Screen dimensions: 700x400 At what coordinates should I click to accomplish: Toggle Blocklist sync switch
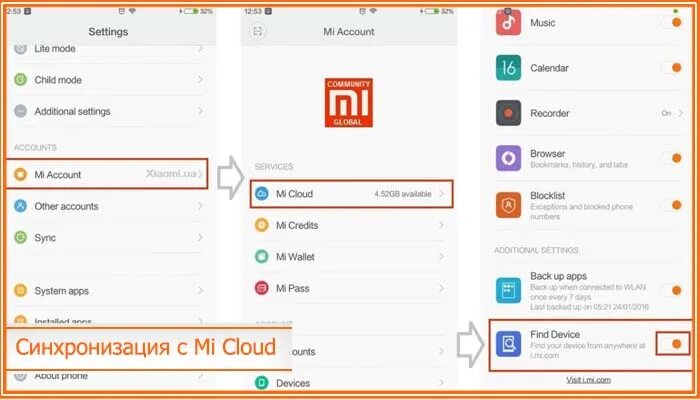click(672, 205)
